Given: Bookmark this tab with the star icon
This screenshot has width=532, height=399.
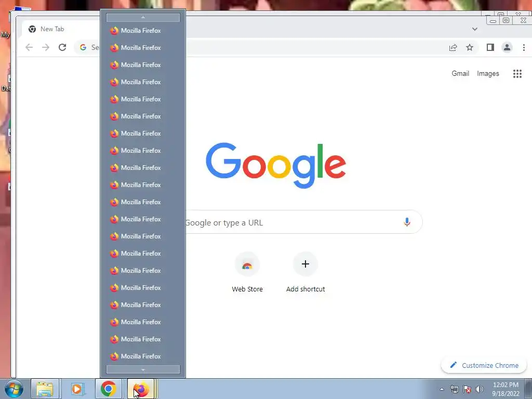Looking at the screenshot, I should [470, 47].
